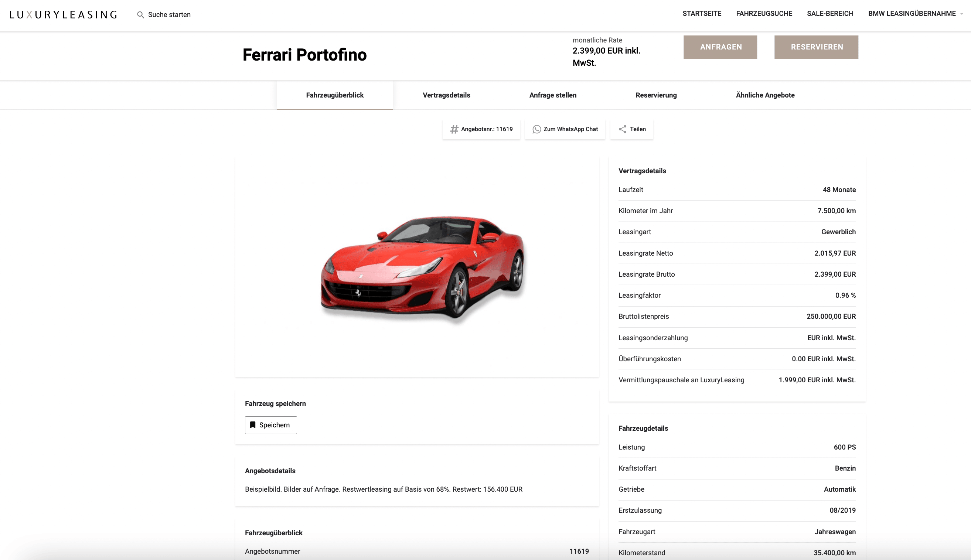Show the Ähnliche Angebote tab
This screenshot has width=971, height=560.
point(765,95)
